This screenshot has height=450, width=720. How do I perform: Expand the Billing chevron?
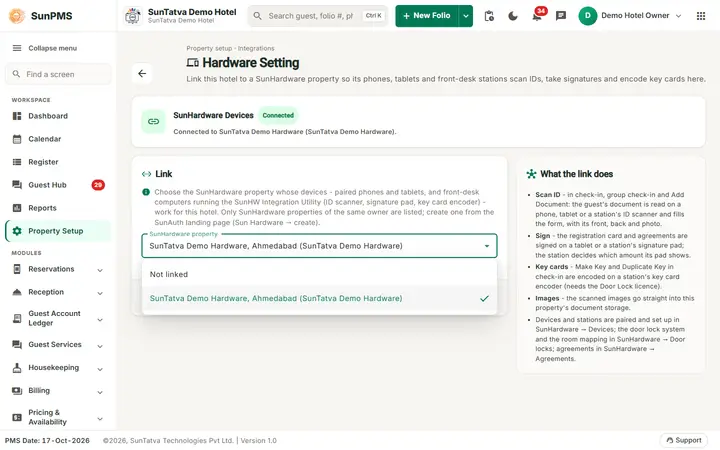[100, 392]
